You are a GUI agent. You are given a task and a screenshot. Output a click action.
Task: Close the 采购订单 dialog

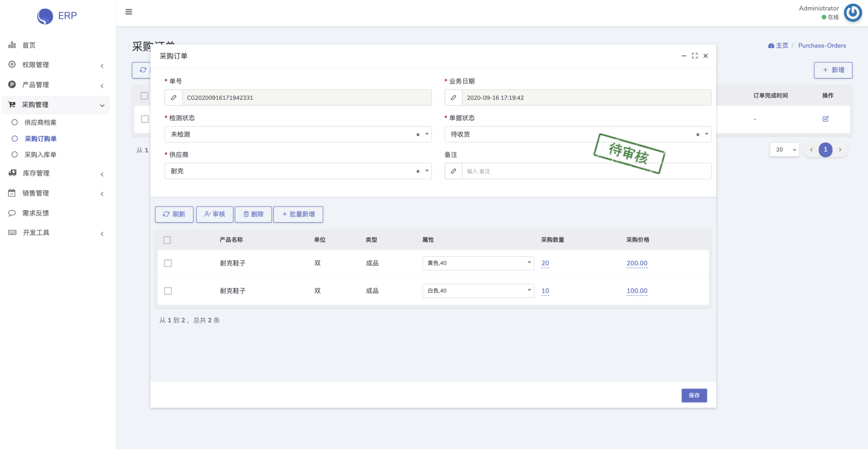tap(706, 56)
